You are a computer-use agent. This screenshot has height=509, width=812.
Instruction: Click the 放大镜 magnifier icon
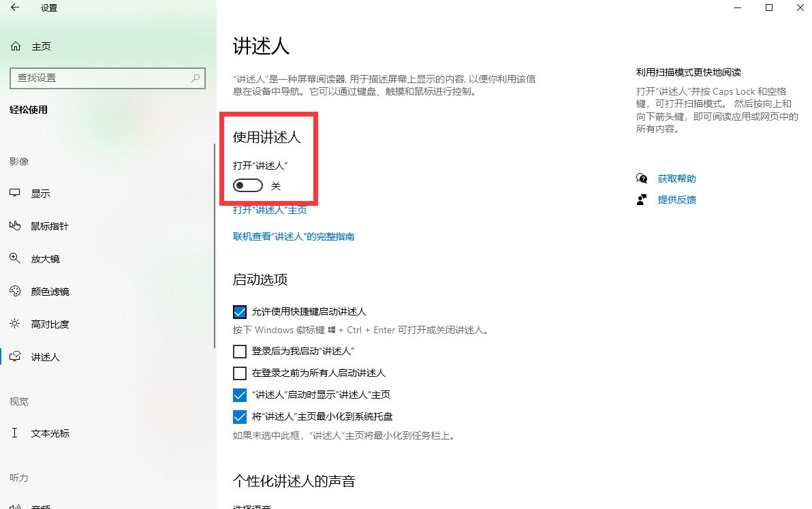pos(15,258)
